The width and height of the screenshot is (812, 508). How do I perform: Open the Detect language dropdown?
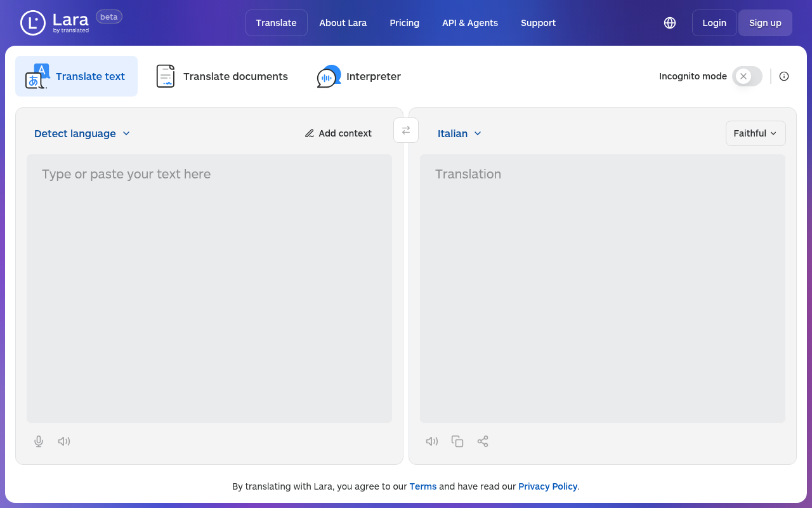(82, 133)
